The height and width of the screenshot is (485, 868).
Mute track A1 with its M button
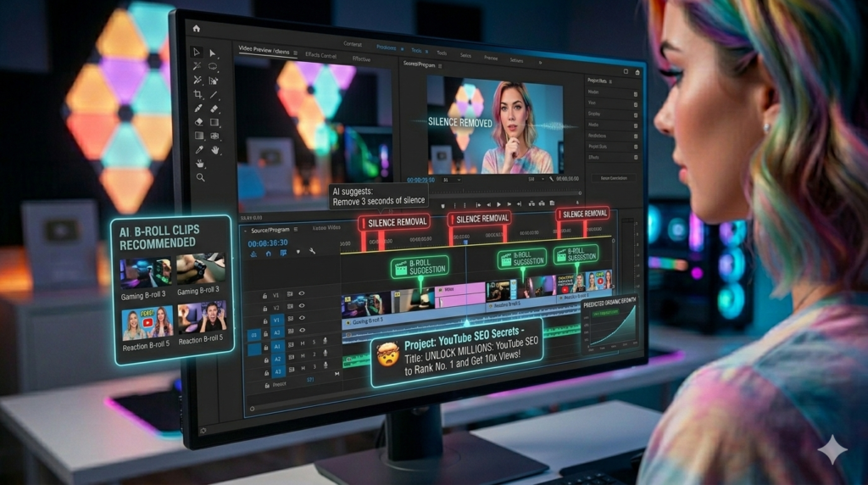coord(303,343)
